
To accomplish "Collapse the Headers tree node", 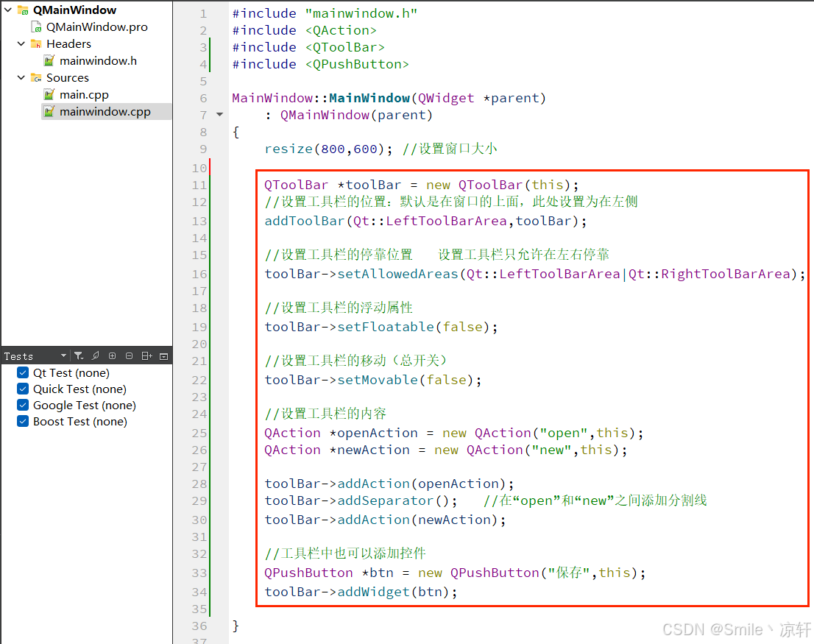I will pos(21,44).
